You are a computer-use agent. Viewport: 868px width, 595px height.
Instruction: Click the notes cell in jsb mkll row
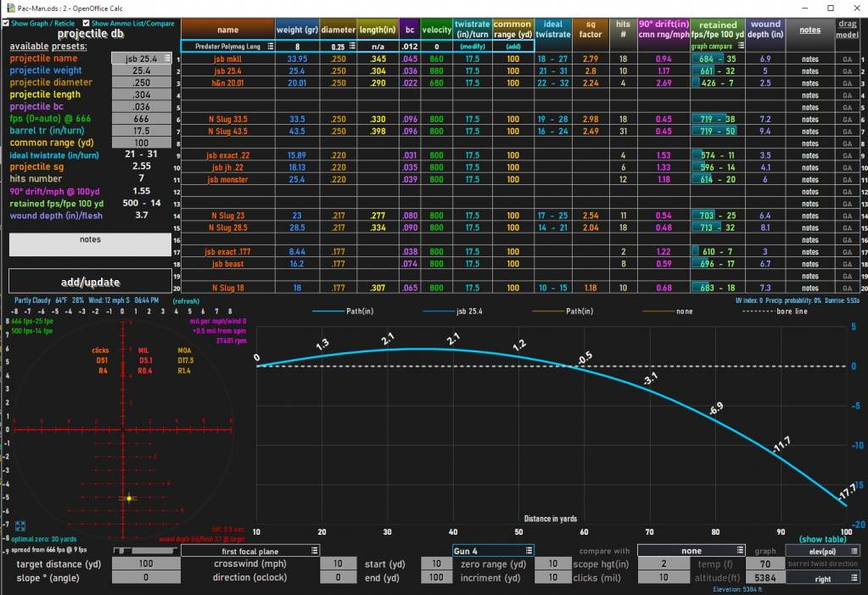[x=809, y=59]
